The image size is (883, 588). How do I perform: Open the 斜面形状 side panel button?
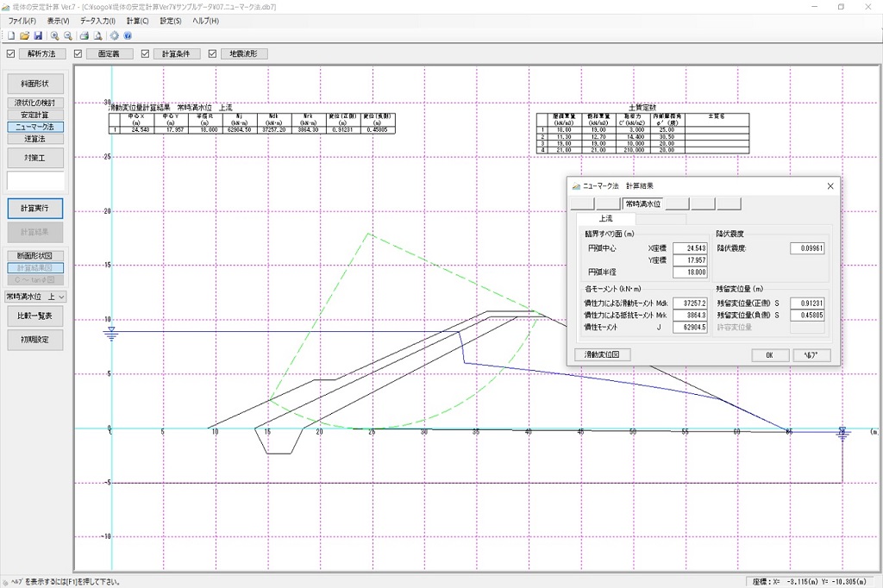(x=34, y=84)
